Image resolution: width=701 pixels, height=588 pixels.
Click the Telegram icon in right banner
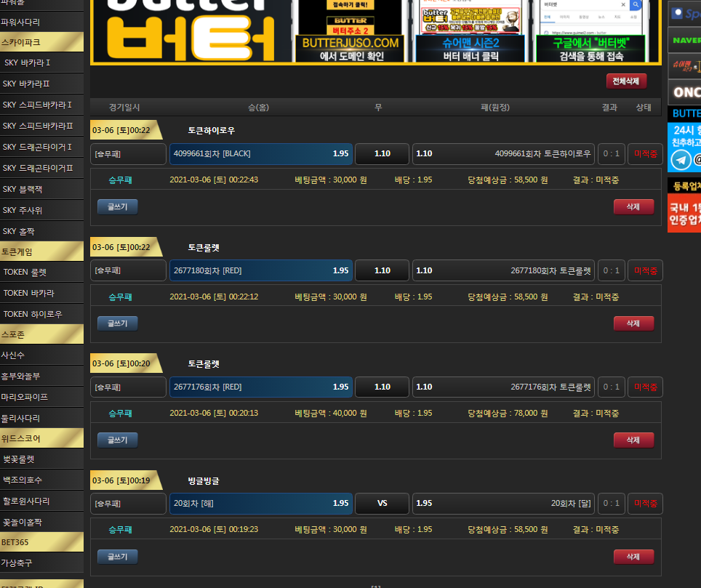click(x=681, y=160)
